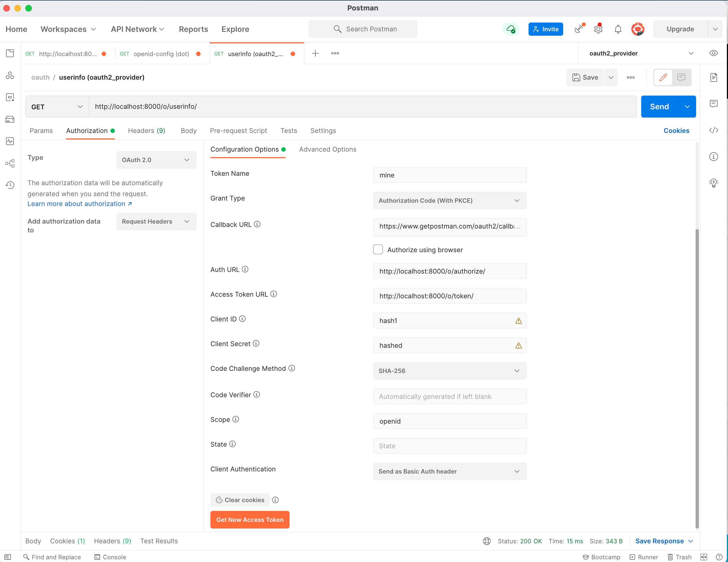Open the Flows sidebar icon

point(10,163)
